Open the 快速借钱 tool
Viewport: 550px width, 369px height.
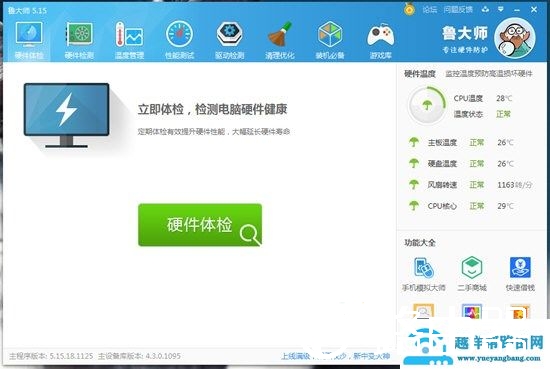point(520,274)
